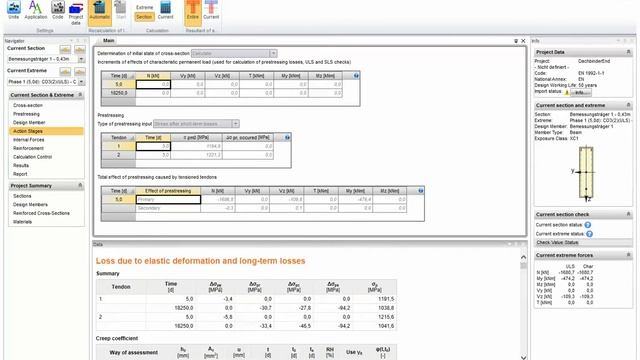Open Materials in Project Summary
640x360 pixels.
pyautogui.click(x=22, y=222)
